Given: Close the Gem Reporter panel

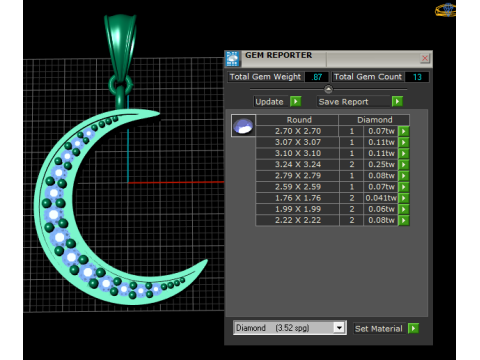Looking at the screenshot, I should click(x=425, y=58).
